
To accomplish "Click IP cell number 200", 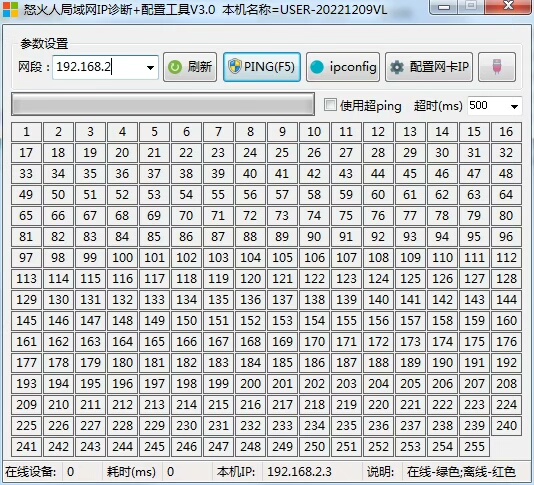I will click(250, 384).
